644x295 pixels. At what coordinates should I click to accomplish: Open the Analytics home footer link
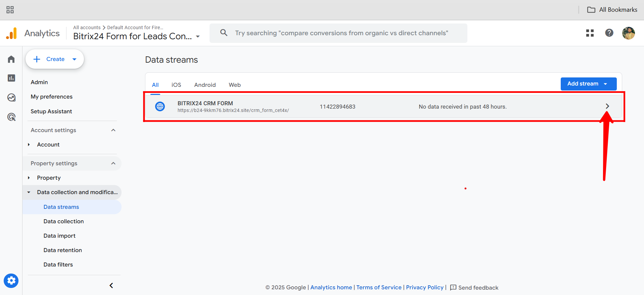(x=331, y=287)
